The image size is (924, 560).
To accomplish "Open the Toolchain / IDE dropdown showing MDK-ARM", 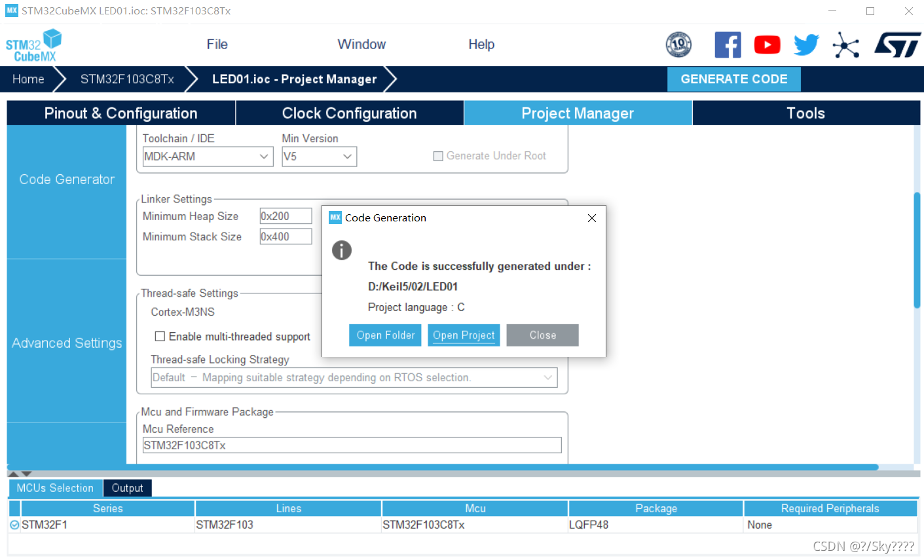I will tap(208, 157).
